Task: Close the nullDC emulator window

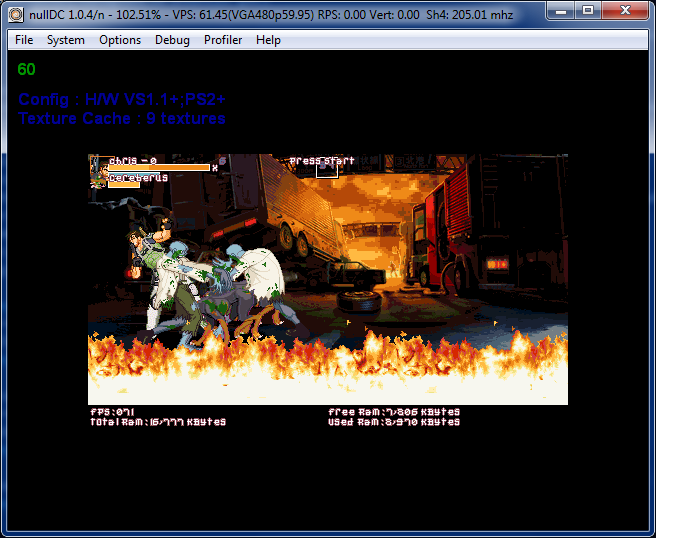Action: coord(626,10)
